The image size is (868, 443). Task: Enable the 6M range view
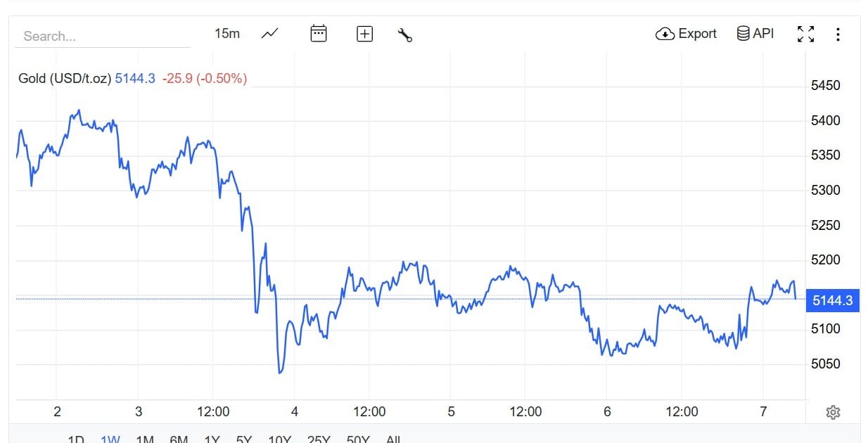179,439
